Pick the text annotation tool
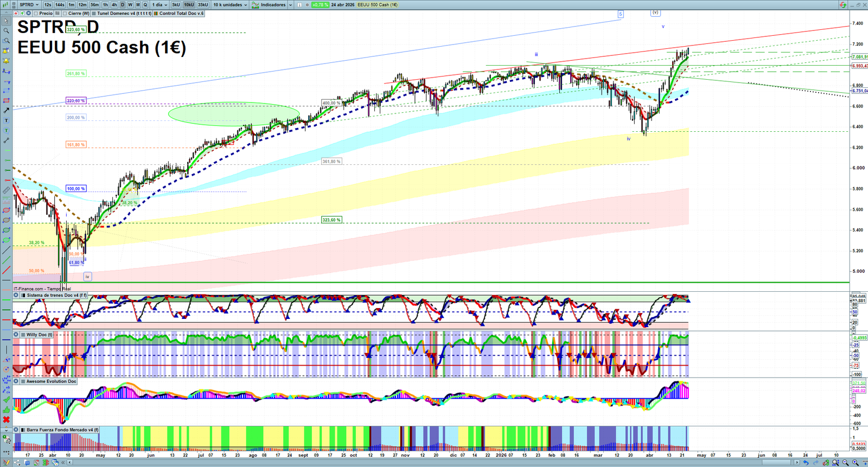868x467 pixels. click(x=7, y=120)
